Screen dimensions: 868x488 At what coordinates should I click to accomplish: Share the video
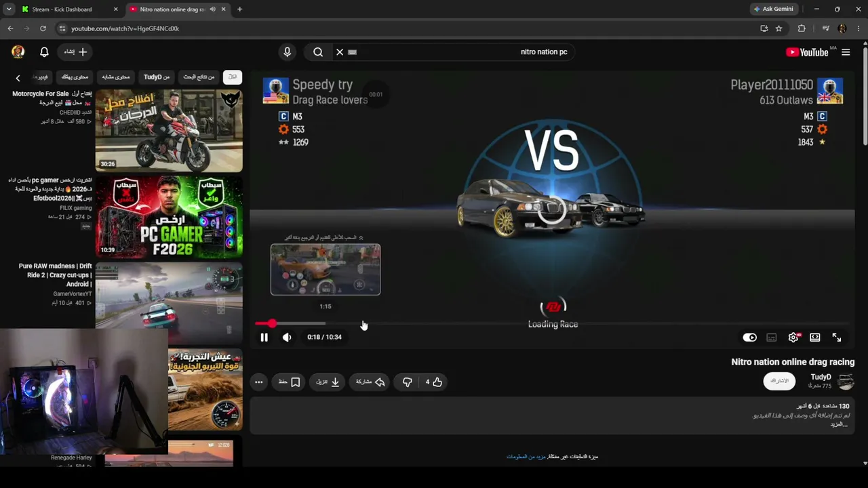370,382
